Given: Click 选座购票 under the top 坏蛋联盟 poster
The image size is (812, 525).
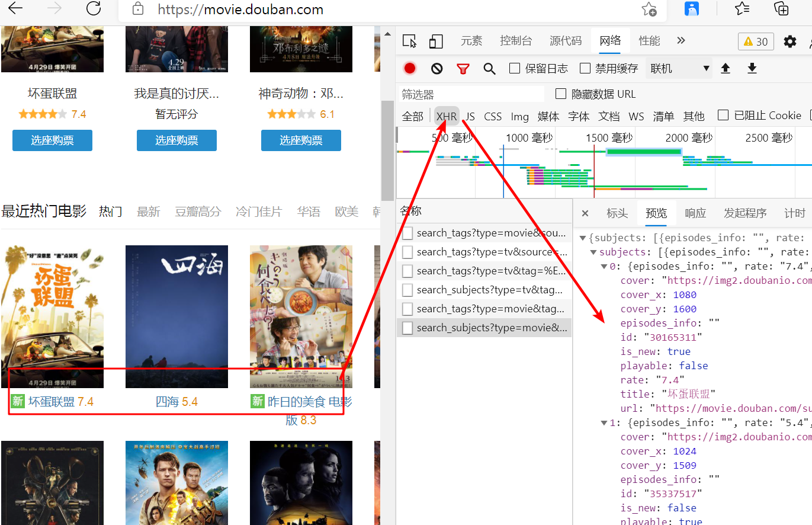Looking at the screenshot, I should [x=52, y=140].
